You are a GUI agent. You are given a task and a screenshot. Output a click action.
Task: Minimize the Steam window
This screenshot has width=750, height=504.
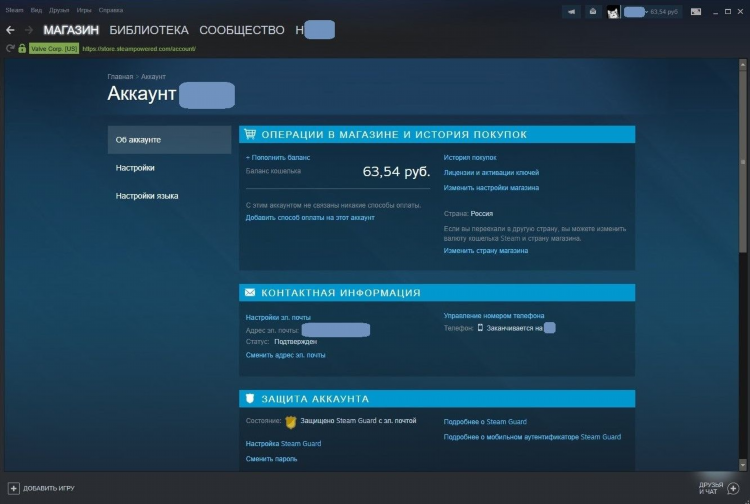tap(716, 12)
